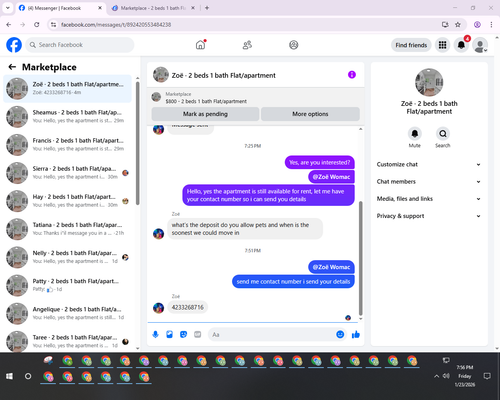The height and width of the screenshot is (400, 500).
Task: Click Mark as pending button
Action: [205, 114]
